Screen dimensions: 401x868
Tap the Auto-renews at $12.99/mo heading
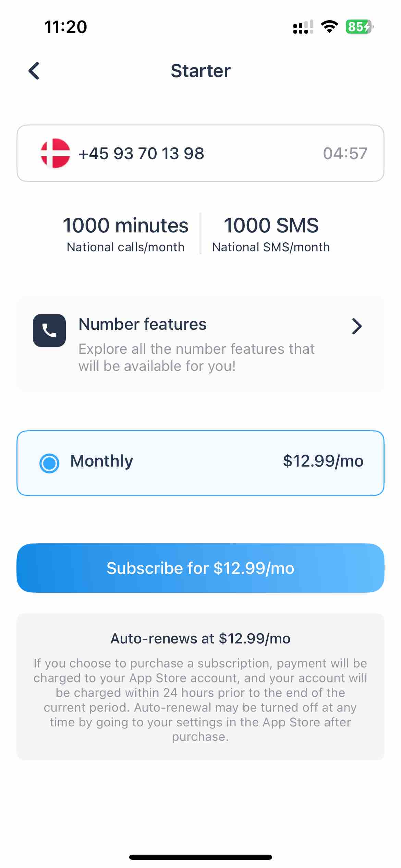(200, 639)
